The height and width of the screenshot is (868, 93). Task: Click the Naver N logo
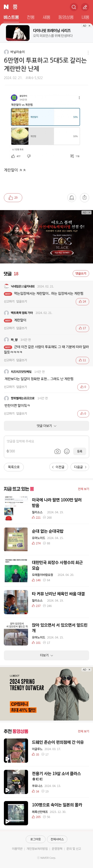click(x=6, y=7)
